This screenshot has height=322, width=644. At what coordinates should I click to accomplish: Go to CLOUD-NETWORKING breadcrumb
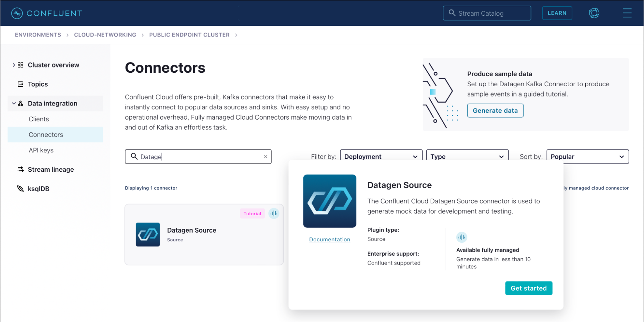[x=105, y=35]
